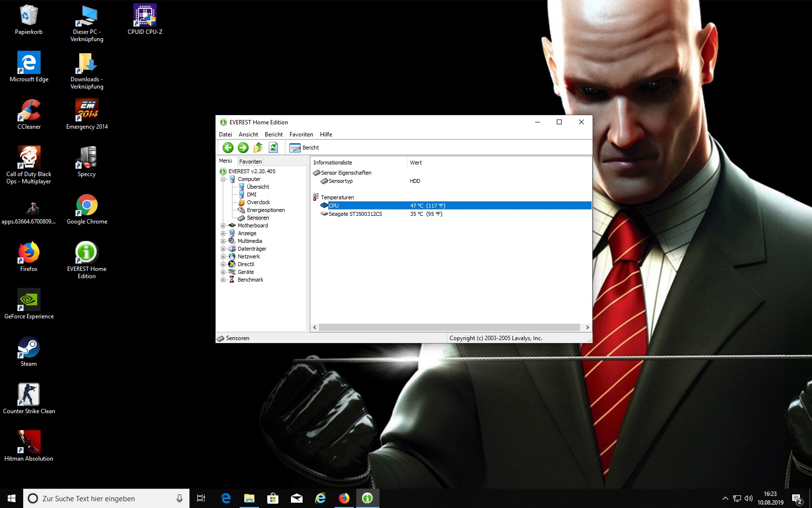Image resolution: width=812 pixels, height=508 pixels.
Task: Open the Mail app from the taskbar
Action: 297,498
